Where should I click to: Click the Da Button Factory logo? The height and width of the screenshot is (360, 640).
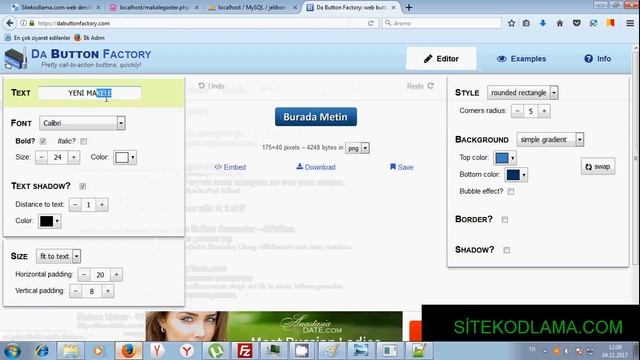pos(78,58)
